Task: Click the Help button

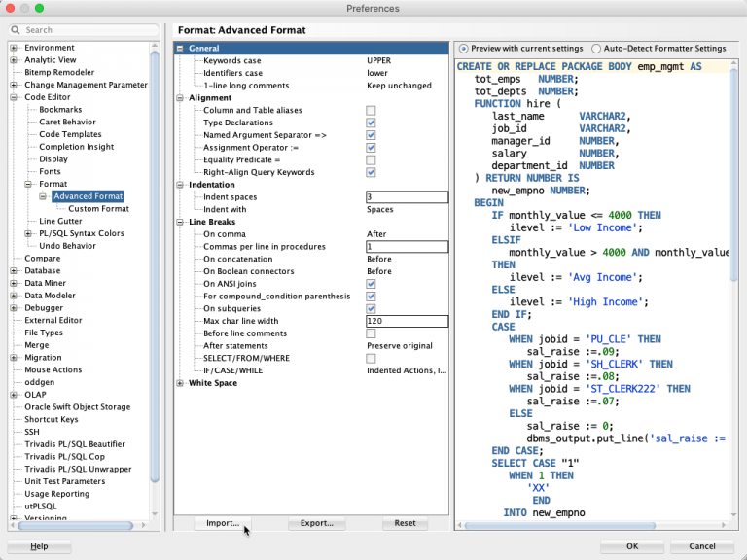Action: (39, 546)
